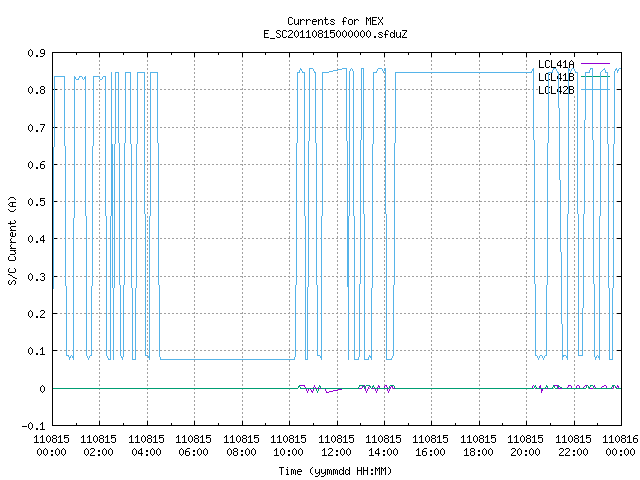Click the x-axis label 110816 00:00
The height and width of the screenshot is (480, 640).
coord(620,446)
